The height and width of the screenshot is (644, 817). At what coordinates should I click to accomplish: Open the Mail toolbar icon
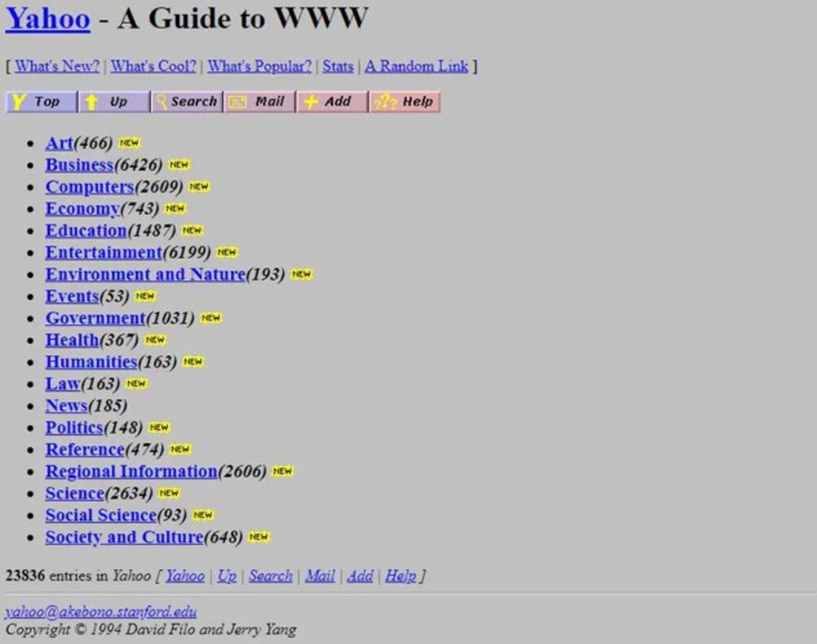259,101
